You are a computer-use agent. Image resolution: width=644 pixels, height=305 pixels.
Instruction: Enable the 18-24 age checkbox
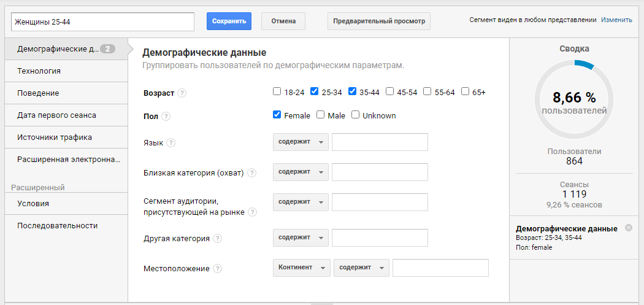tap(277, 91)
